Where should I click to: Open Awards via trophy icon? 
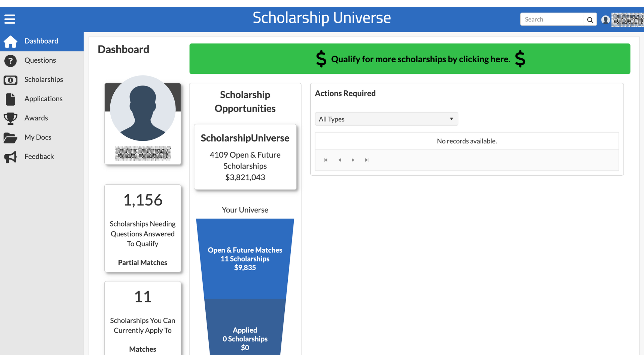10,118
